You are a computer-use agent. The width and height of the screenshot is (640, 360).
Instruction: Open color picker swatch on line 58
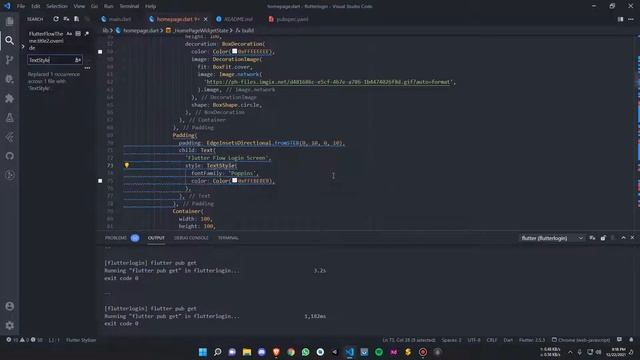pyautogui.click(x=235, y=51)
